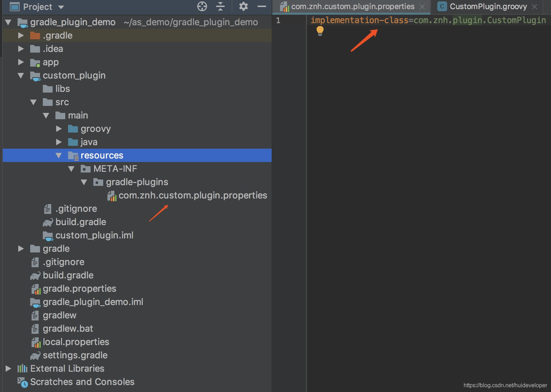Select the java source folder icon
551x392 pixels.
73,142
